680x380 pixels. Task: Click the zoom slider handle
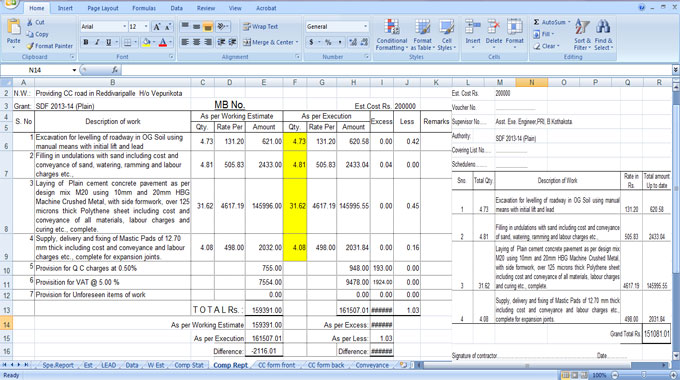(644, 375)
